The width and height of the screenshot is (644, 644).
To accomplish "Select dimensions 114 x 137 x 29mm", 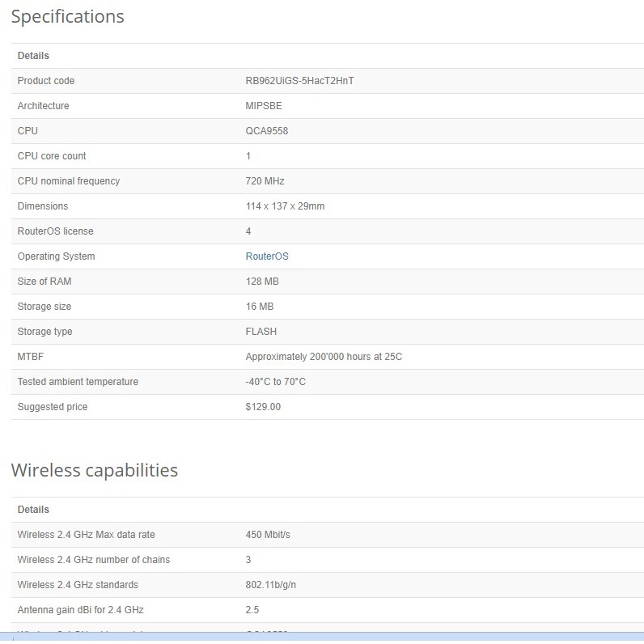I will 285,206.
